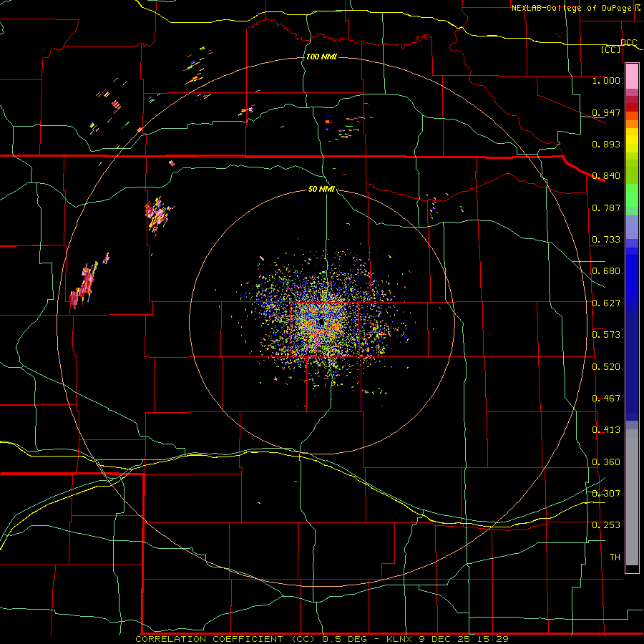Select the 0.840 scale value
Viewport: 644px width, 644px height.
tap(606, 175)
